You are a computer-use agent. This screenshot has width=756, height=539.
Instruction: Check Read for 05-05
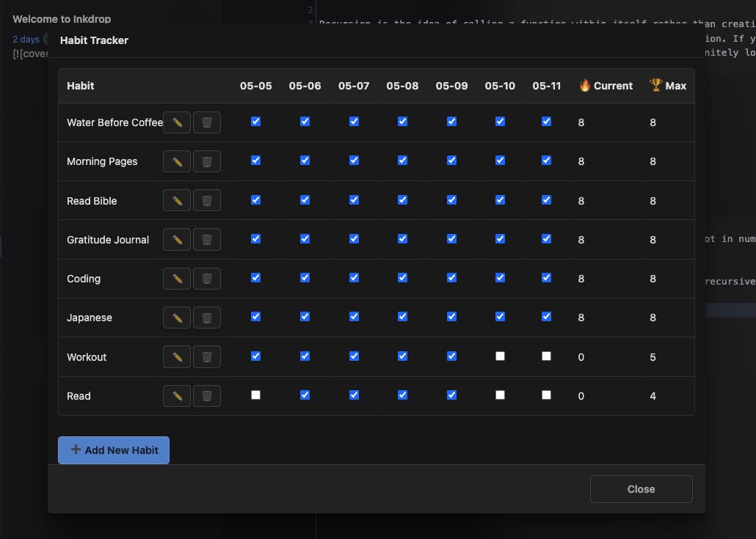(255, 395)
